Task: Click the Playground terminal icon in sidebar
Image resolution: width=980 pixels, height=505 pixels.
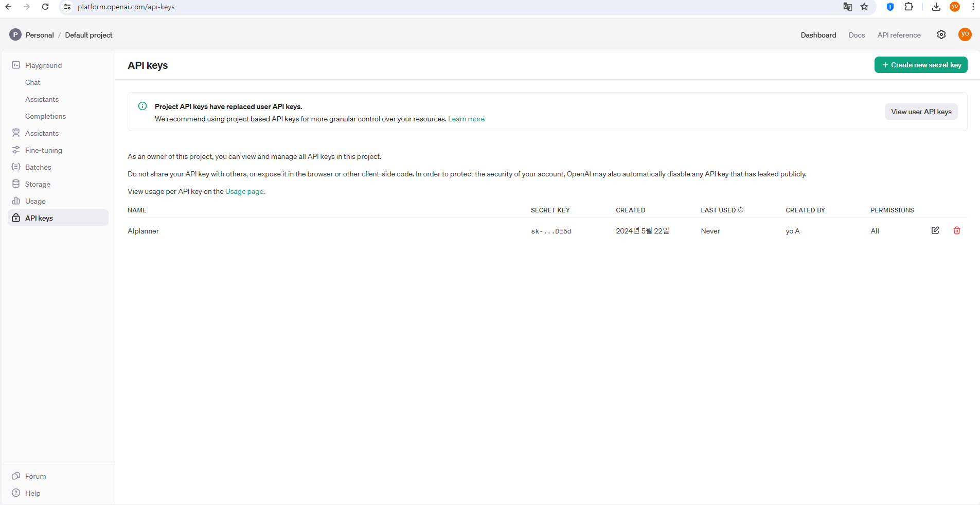Action: (16, 65)
